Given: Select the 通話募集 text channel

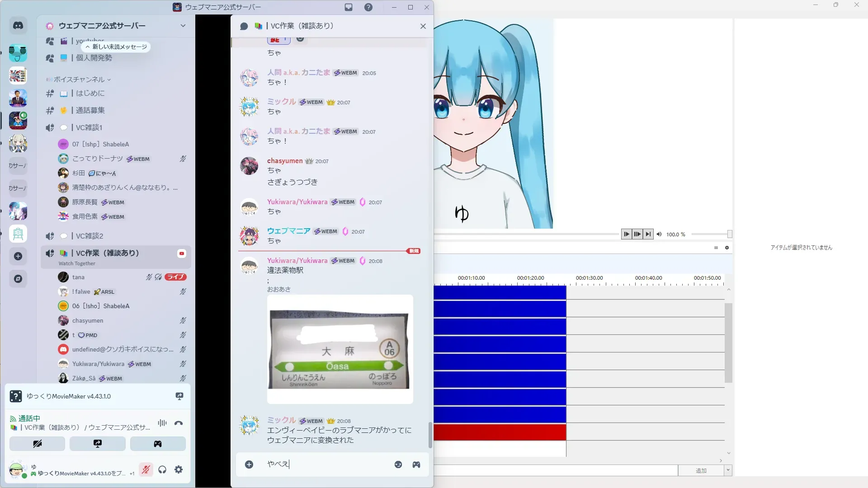Looking at the screenshot, I should tap(90, 110).
